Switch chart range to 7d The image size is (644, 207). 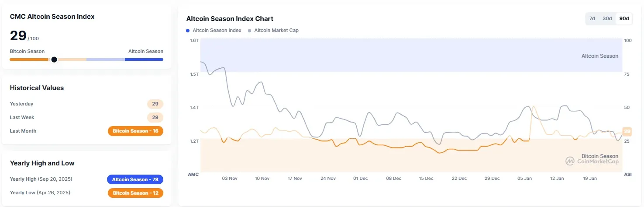pyautogui.click(x=592, y=18)
